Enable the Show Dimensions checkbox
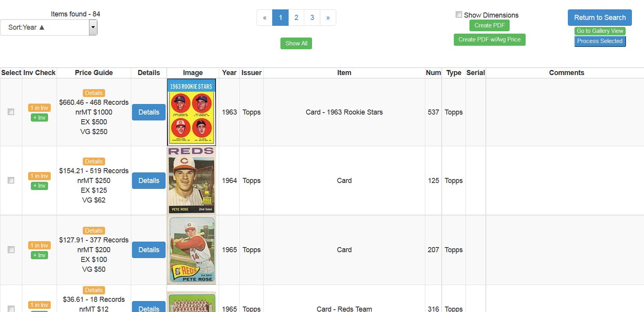 (459, 15)
